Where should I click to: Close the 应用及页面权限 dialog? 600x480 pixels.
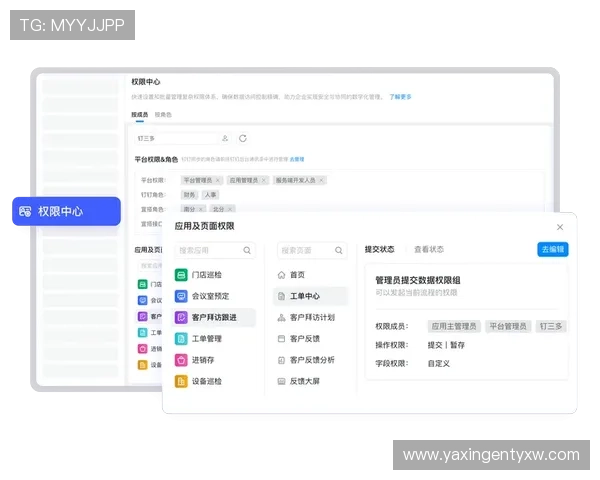coord(560,227)
